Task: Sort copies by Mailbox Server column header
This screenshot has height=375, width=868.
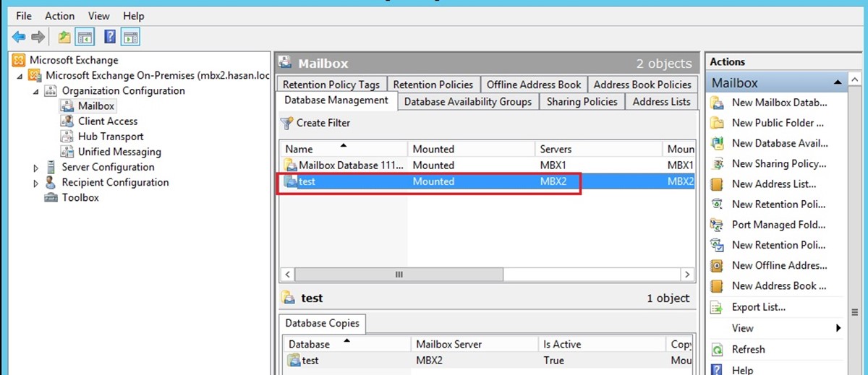Action: click(x=474, y=344)
